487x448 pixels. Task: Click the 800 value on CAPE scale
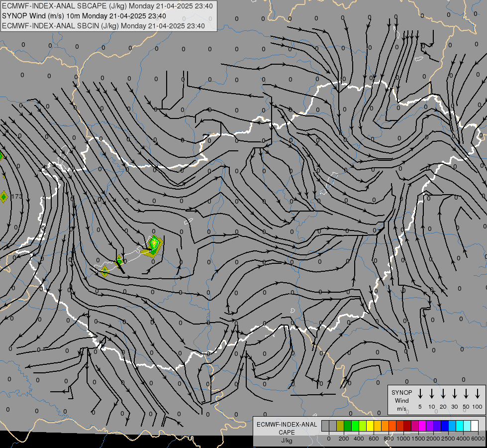pyautogui.click(x=389, y=439)
